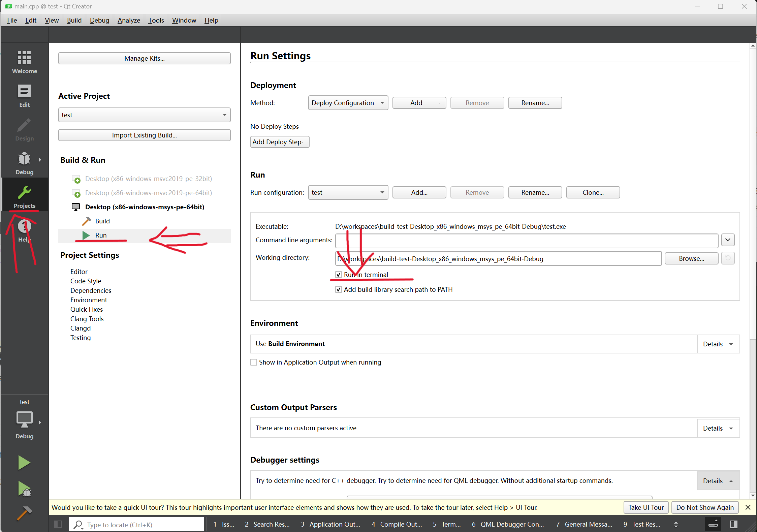Open Environment project settings
Image resolution: width=757 pixels, height=532 pixels.
click(x=89, y=300)
